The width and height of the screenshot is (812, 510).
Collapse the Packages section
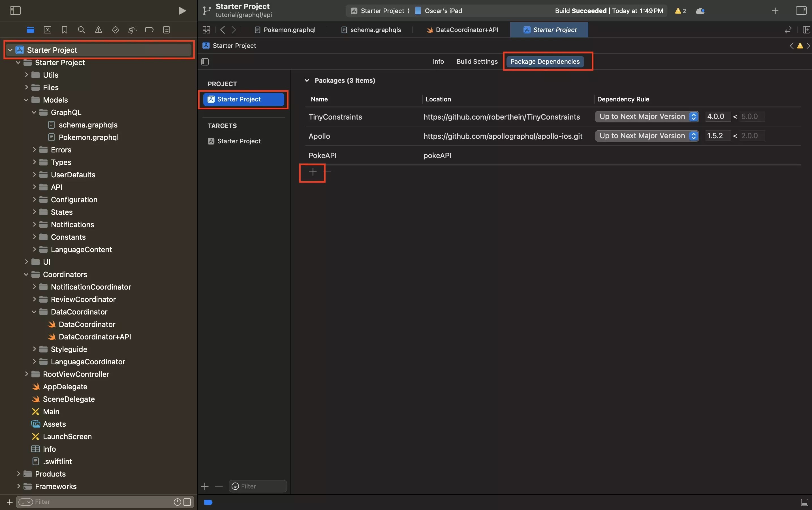coord(307,81)
